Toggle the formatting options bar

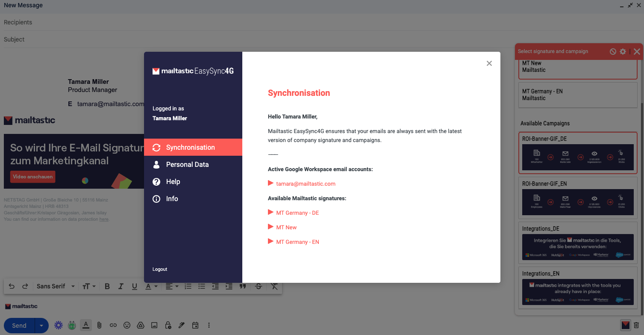tap(86, 325)
